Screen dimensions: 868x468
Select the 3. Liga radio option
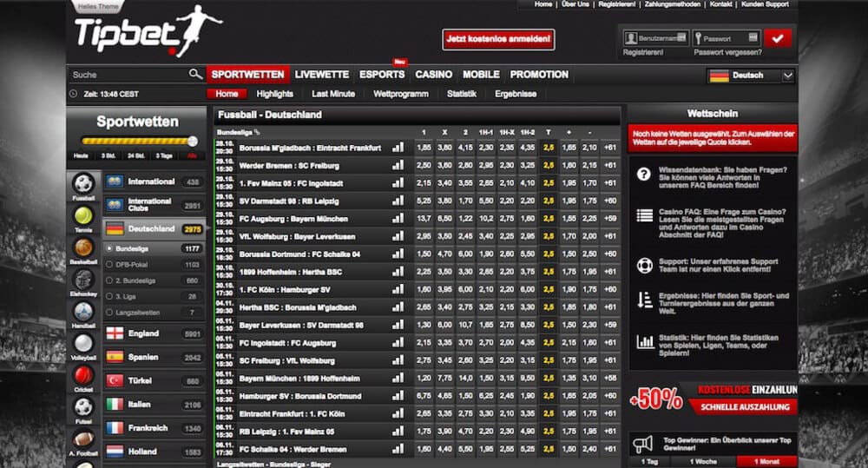(x=109, y=296)
